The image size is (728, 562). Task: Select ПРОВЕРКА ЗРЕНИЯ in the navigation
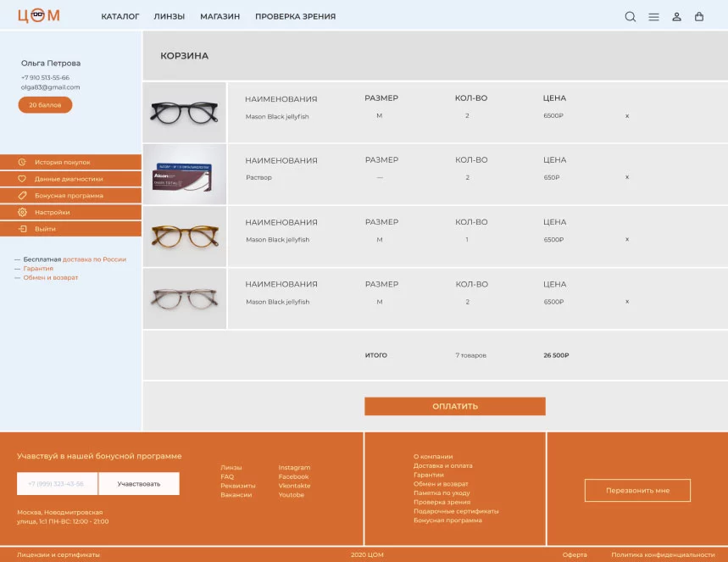pyautogui.click(x=295, y=17)
